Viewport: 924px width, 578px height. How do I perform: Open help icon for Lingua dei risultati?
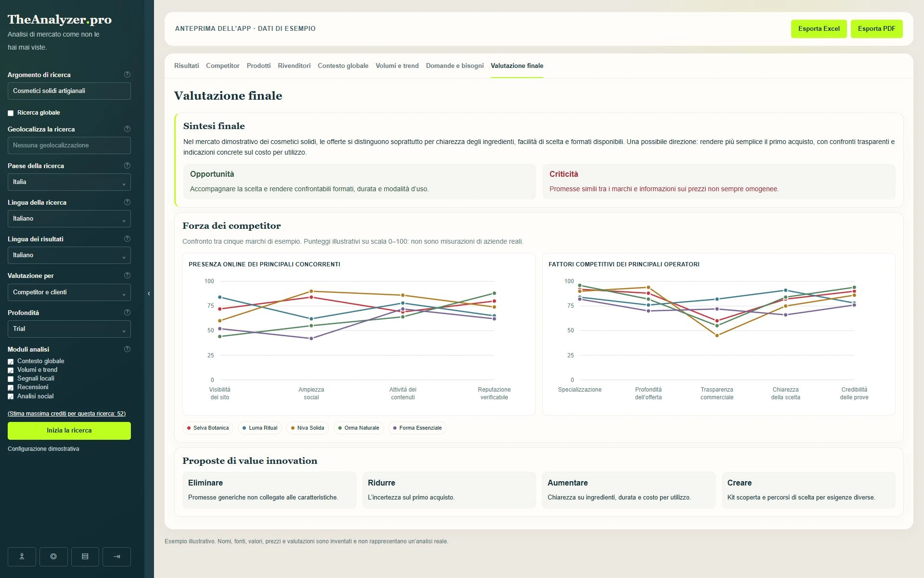(x=127, y=239)
